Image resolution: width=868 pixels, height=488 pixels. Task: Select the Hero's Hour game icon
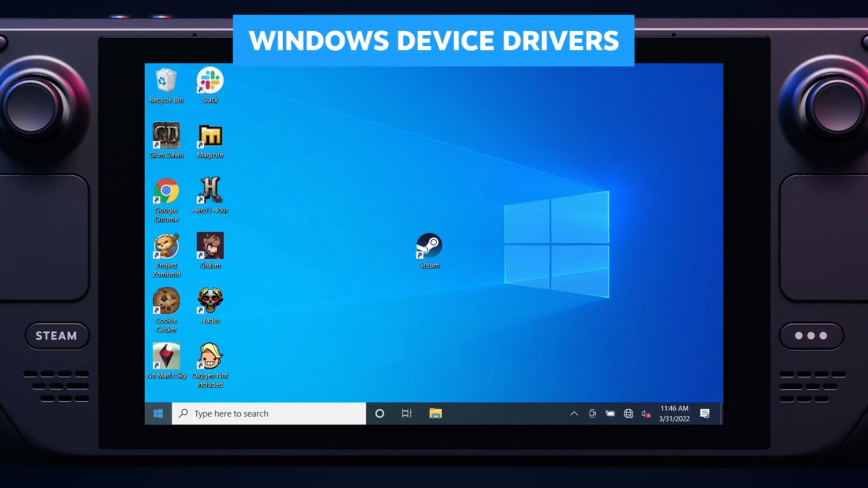(x=210, y=191)
